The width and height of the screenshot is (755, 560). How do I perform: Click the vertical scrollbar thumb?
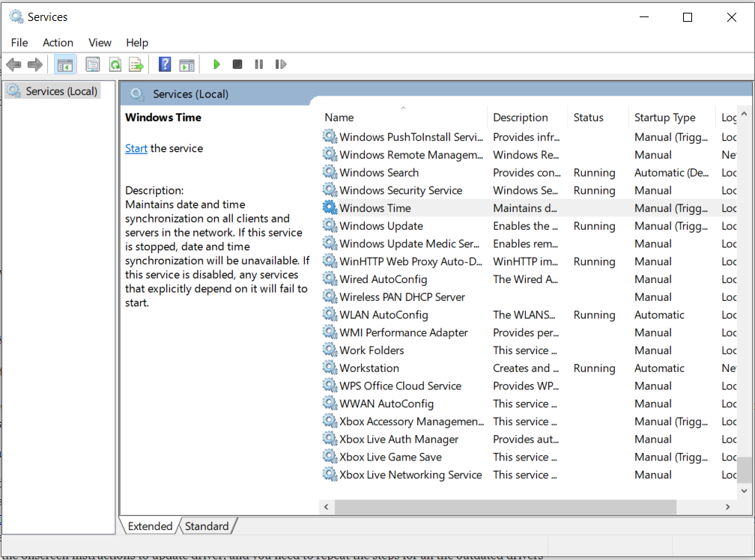[744, 469]
